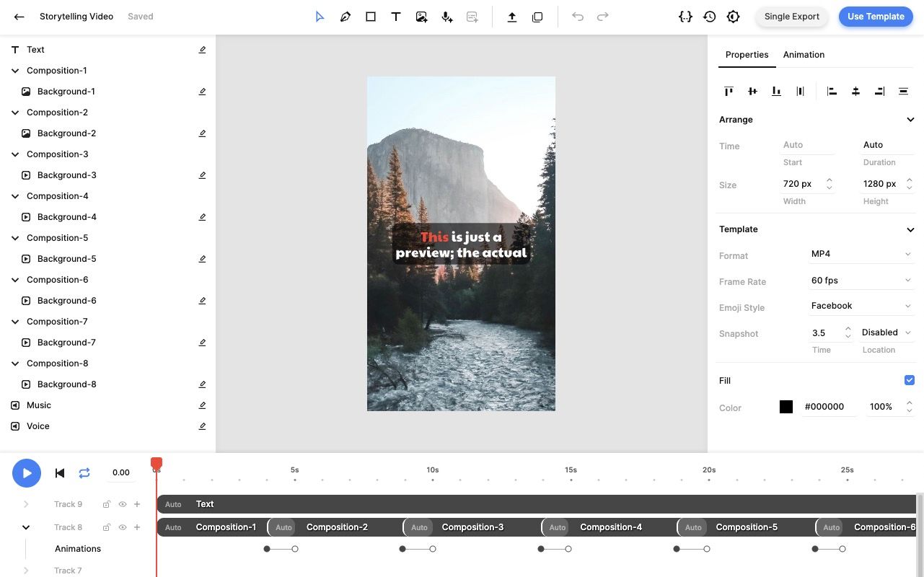
Task: Toggle Track 9 visibility eye
Action: click(123, 504)
